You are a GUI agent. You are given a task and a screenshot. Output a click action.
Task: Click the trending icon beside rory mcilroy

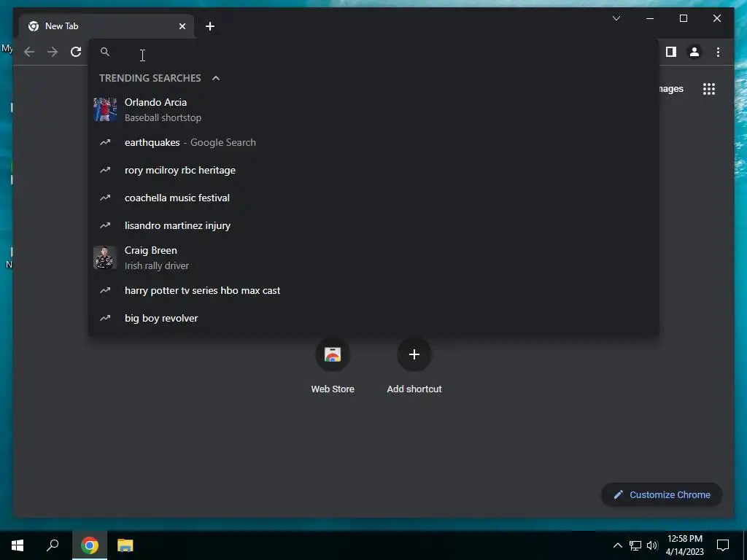pos(105,170)
